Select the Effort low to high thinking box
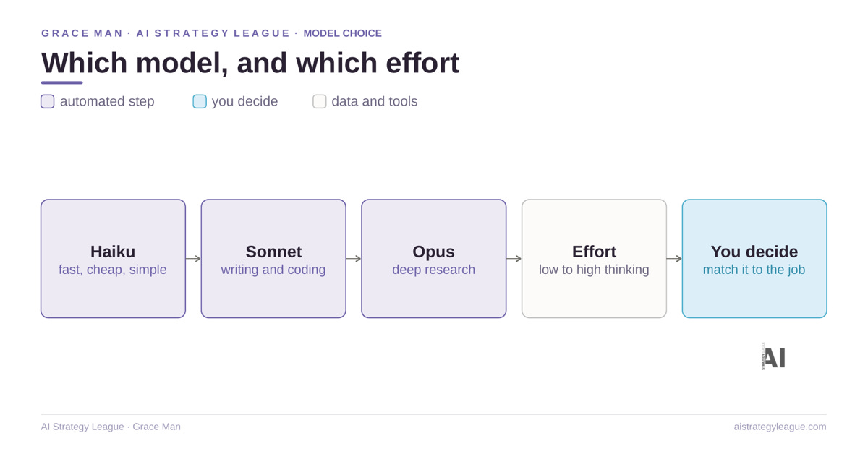 coord(594,259)
